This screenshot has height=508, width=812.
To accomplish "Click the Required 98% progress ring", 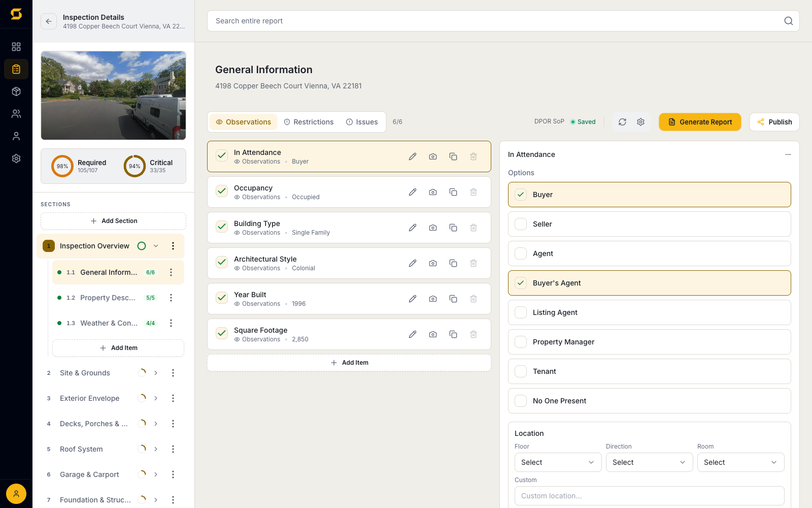I will point(62,166).
